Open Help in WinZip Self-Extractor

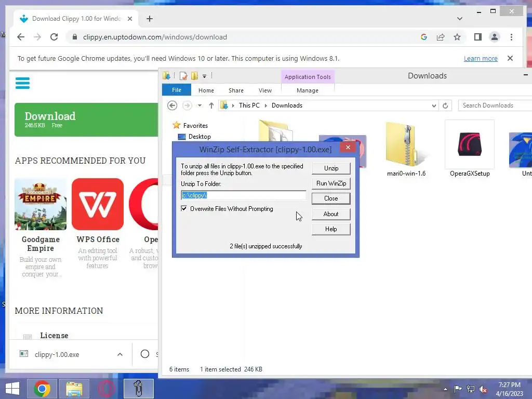331,229
